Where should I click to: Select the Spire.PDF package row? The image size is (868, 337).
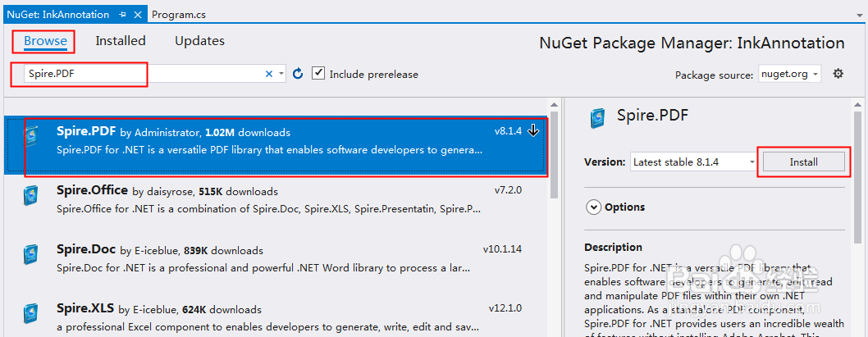pyautogui.click(x=276, y=145)
